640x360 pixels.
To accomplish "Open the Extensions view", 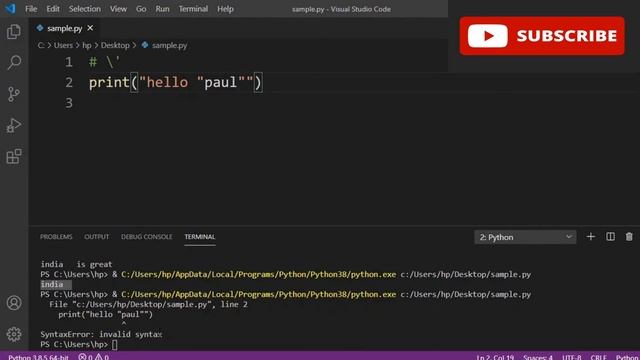I will [14, 156].
